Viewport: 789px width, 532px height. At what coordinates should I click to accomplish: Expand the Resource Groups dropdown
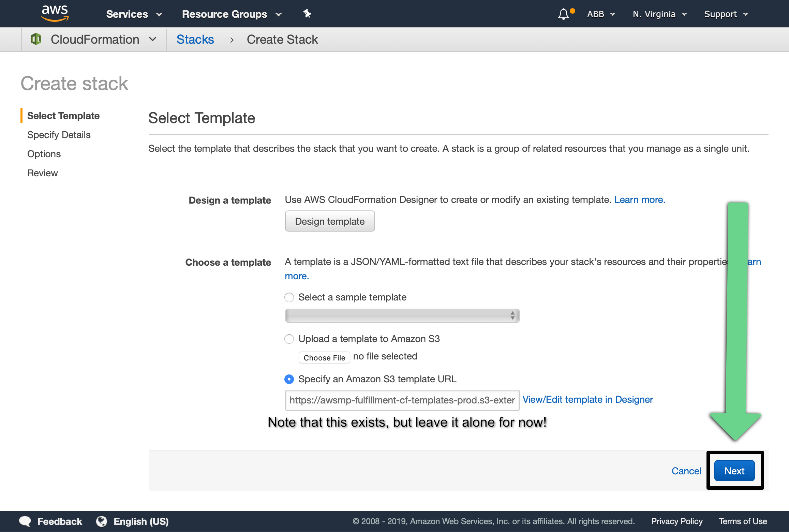pyautogui.click(x=232, y=14)
